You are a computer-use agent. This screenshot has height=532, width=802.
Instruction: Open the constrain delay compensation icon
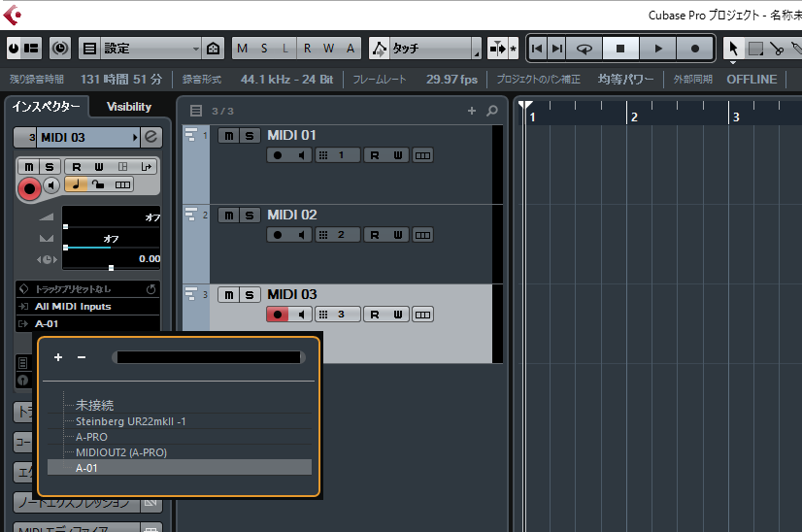(x=60, y=49)
